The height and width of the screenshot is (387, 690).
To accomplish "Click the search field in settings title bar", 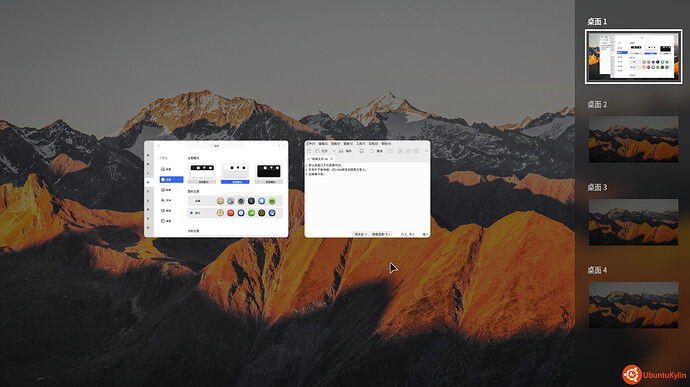I will click(x=217, y=146).
